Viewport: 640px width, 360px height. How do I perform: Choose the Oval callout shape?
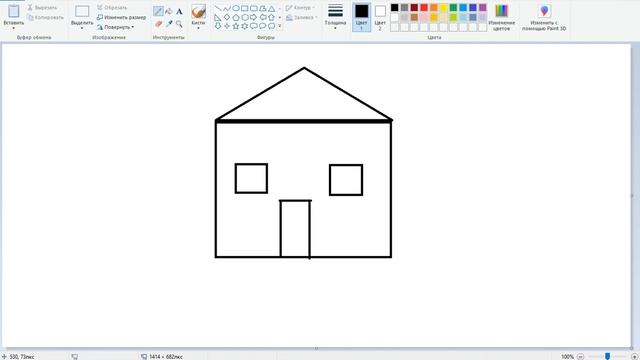[x=263, y=26]
